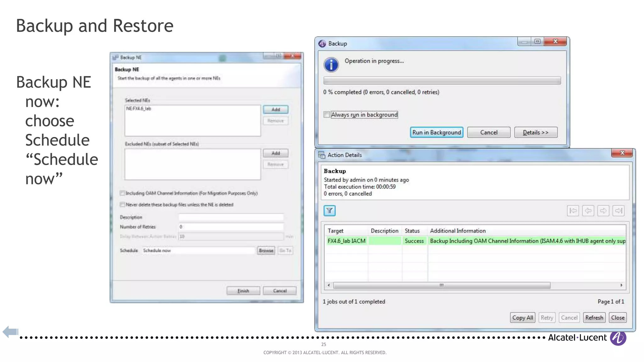Click the Number of Retries input field
644x362 pixels.
[x=231, y=227]
